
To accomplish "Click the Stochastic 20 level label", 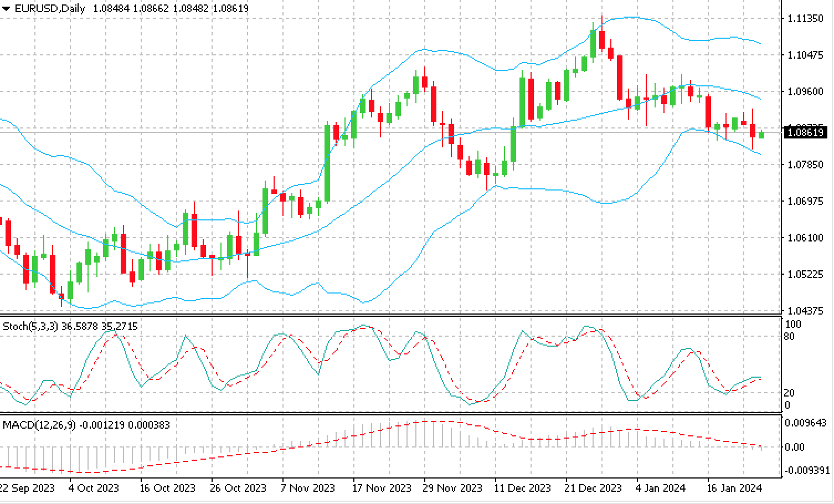I will [x=789, y=393].
